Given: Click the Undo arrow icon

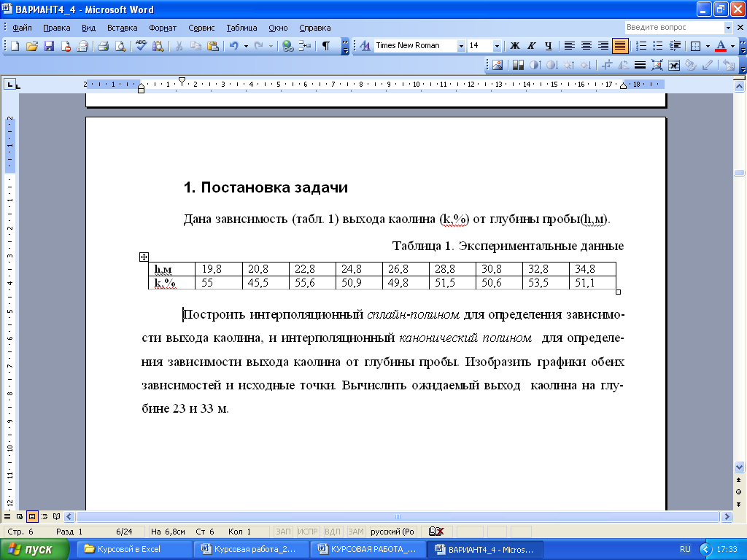Looking at the screenshot, I should [234, 46].
